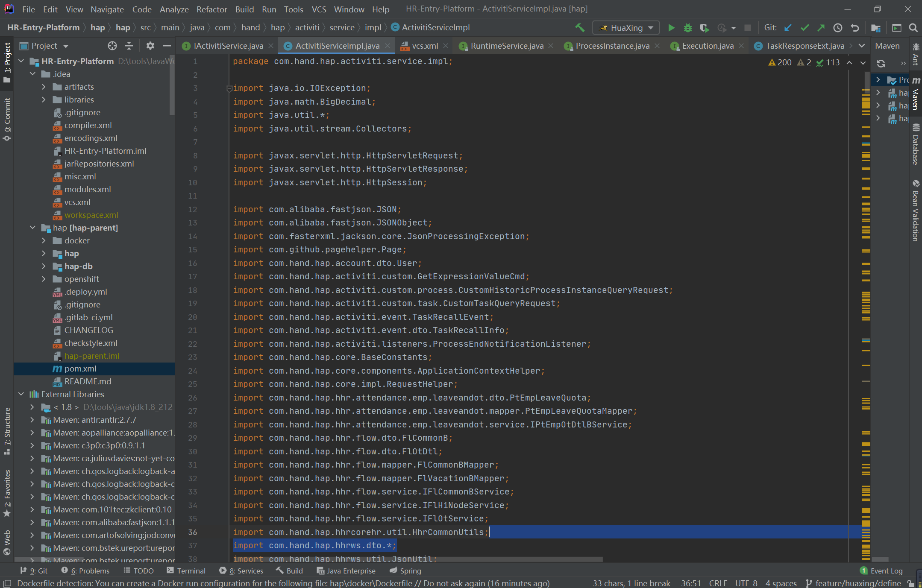The image size is (922, 588).
Task: Open the Terminal tool window button
Action: tap(186, 571)
